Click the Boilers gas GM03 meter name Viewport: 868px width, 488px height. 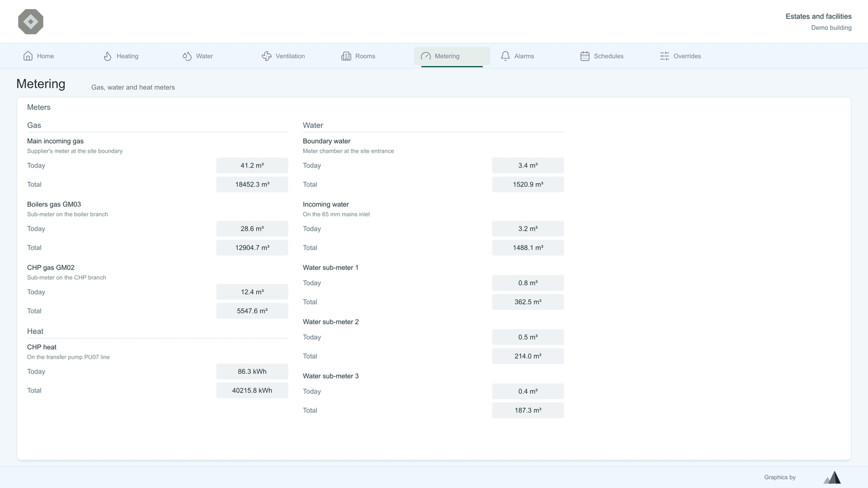point(54,204)
